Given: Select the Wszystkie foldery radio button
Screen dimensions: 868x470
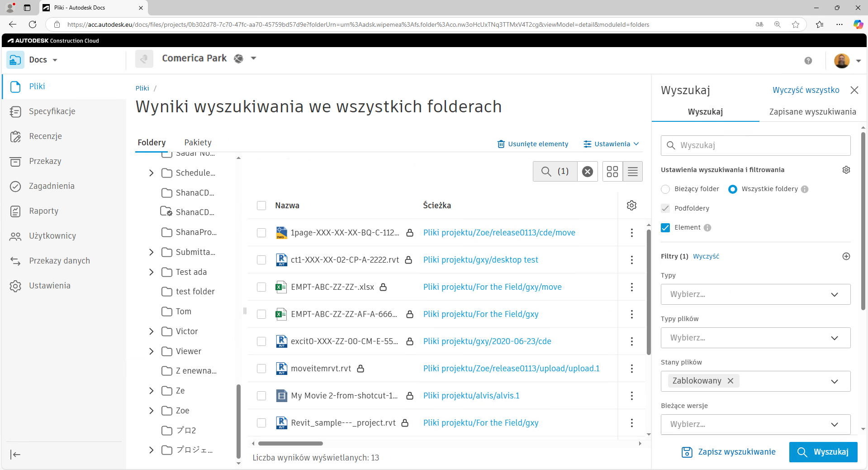Looking at the screenshot, I should tap(733, 189).
